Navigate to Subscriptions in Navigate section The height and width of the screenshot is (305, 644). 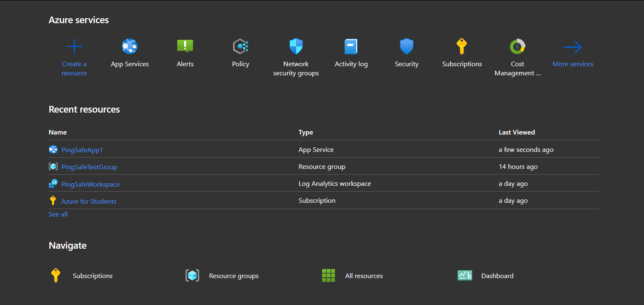pyautogui.click(x=92, y=276)
